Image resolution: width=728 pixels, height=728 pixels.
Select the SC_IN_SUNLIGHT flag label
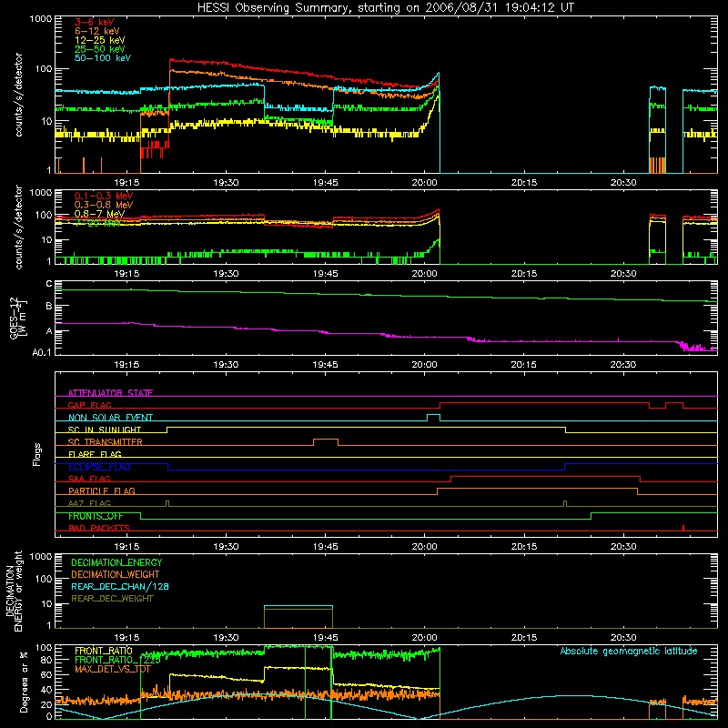click(105, 430)
